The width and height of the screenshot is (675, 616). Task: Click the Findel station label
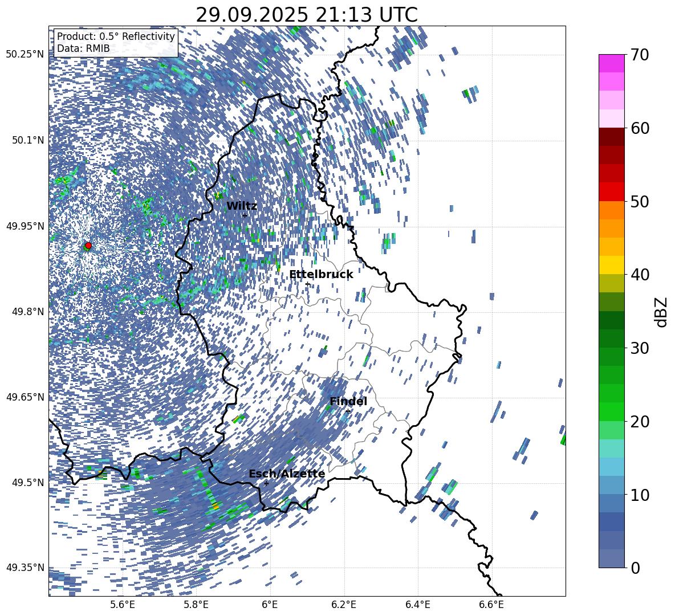click(x=348, y=401)
